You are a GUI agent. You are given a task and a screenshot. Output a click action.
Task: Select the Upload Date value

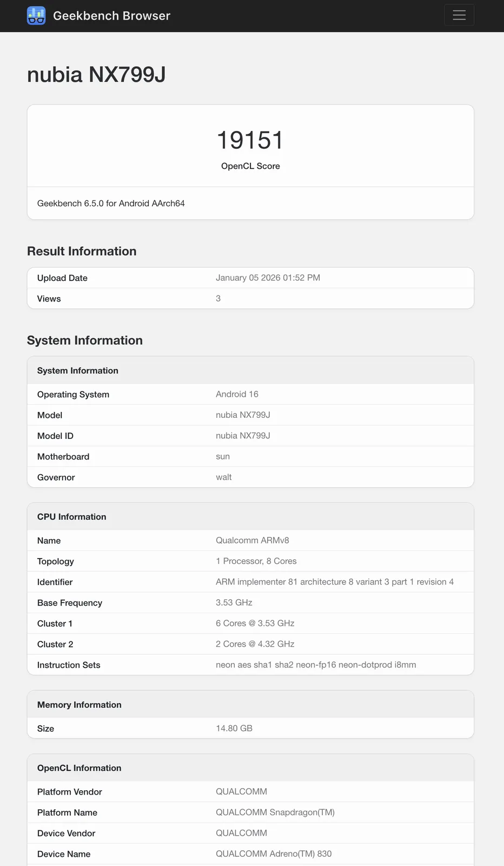pyautogui.click(x=268, y=278)
